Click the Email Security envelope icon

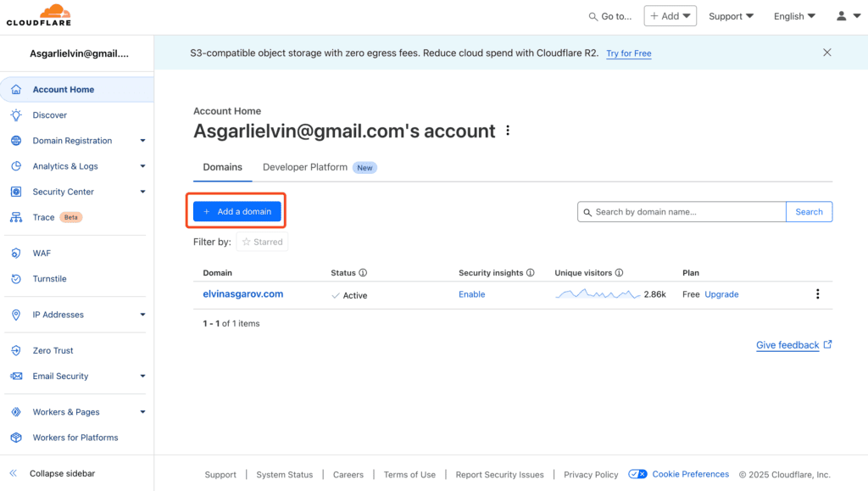coord(16,376)
